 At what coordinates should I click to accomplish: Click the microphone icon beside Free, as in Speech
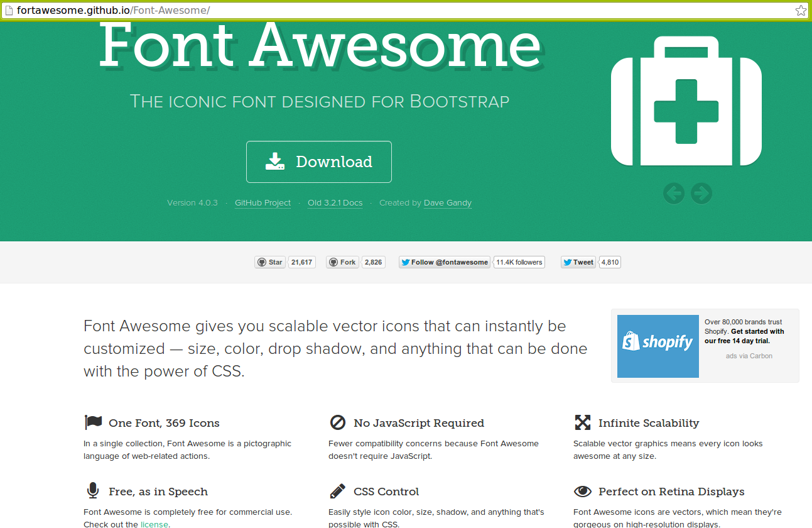click(92, 491)
